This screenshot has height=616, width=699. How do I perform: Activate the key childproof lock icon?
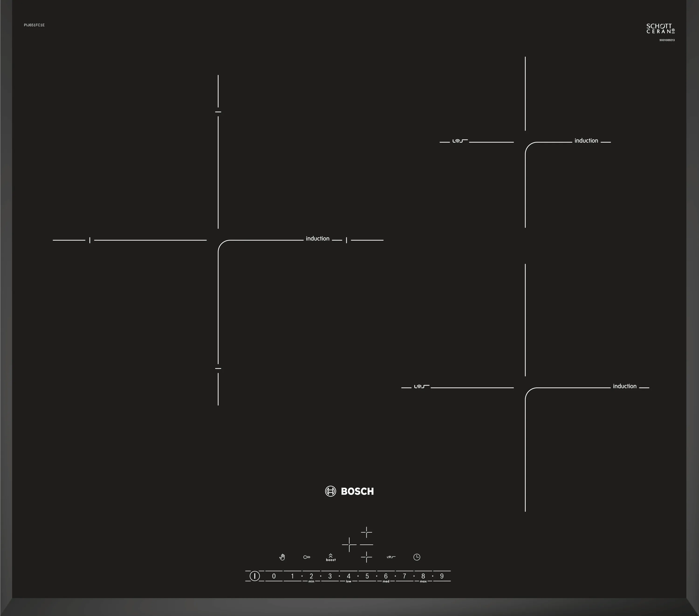tap(307, 557)
